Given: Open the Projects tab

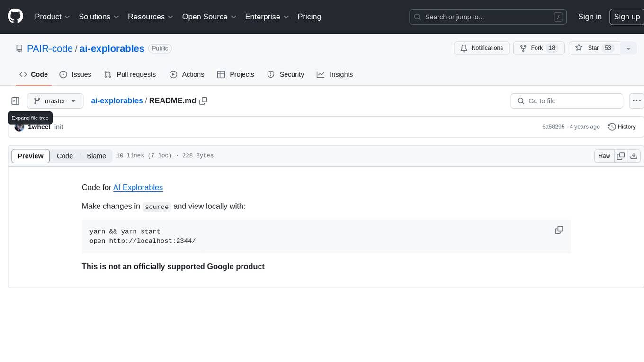Looking at the screenshot, I should (236, 74).
